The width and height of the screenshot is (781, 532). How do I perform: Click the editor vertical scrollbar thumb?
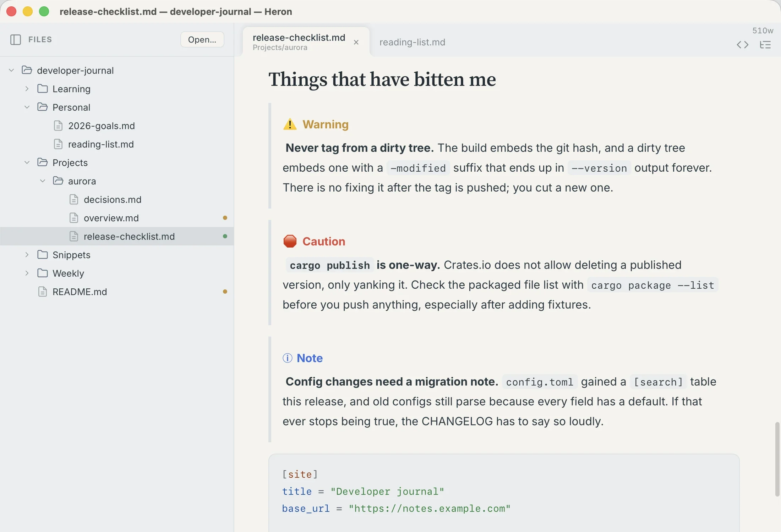(x=777, y=459)
